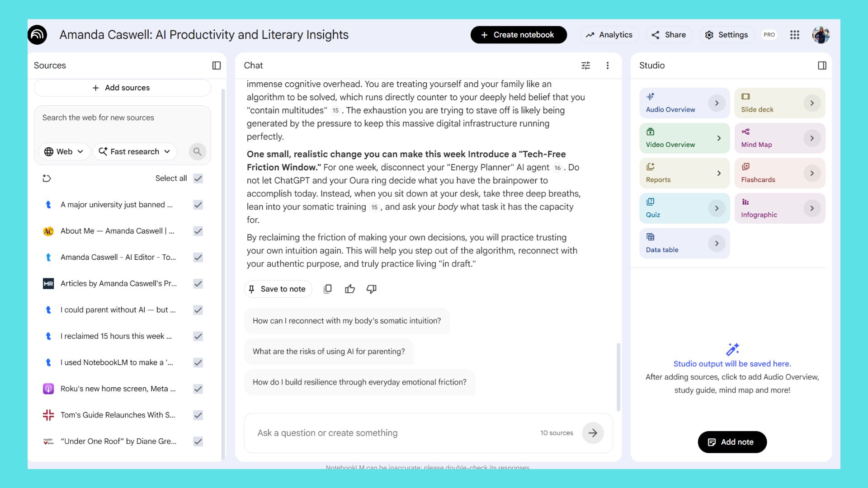Click the refresh sources icon
The height and width of the screenshot is (488, 868).
(47, 178)
